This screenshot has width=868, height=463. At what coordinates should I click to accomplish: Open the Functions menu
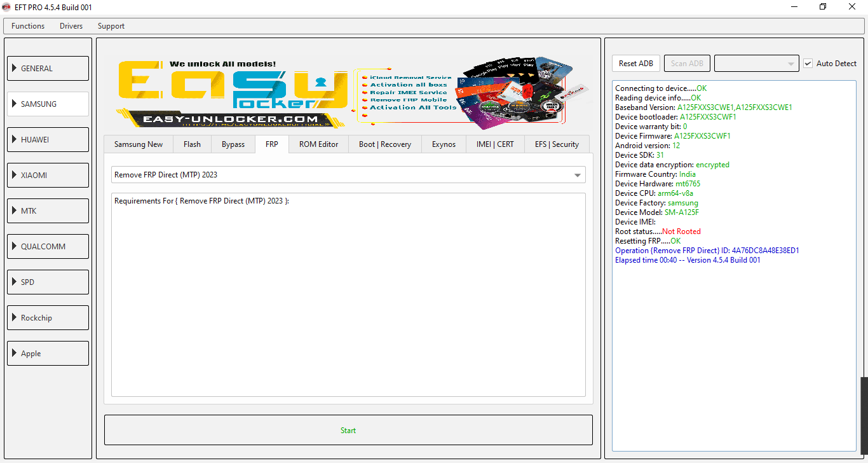pyautogui.click(x=28, y=26)
